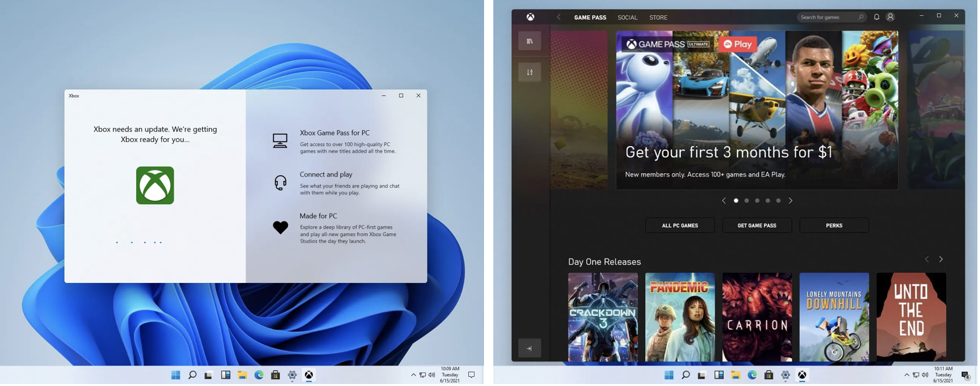This screenshot has width=980, height=386.
Task: Minimize the Xbox update window
Action: (x=385, y=96)
